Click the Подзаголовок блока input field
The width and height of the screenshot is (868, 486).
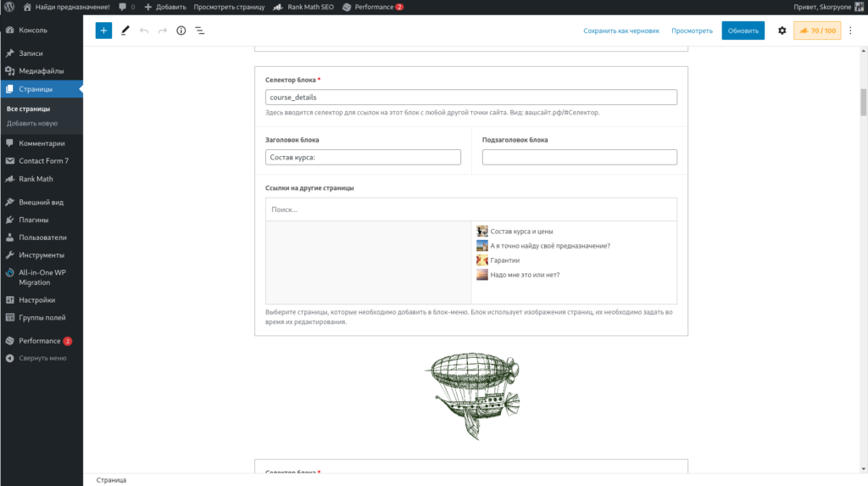click(x=579, y=157)
